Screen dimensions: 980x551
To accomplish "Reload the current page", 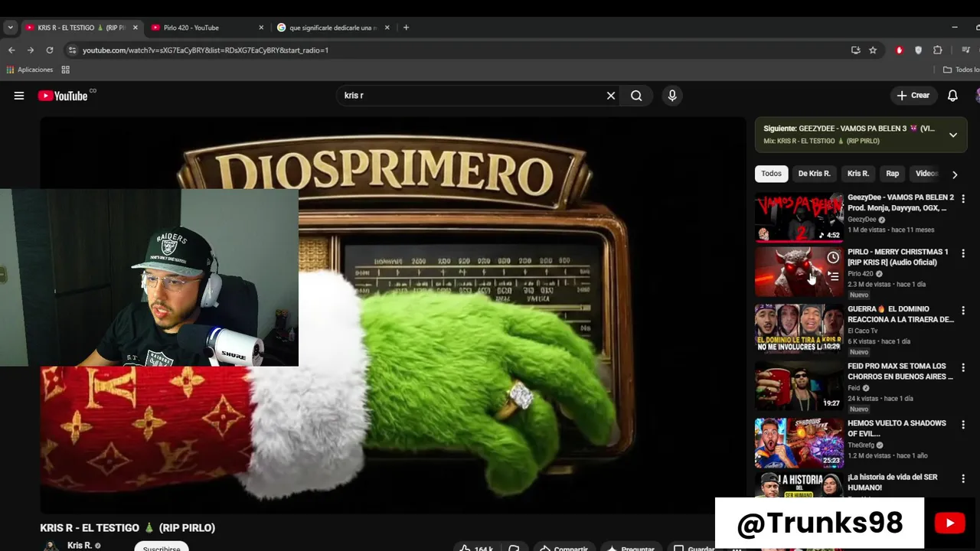I will 50,50.
